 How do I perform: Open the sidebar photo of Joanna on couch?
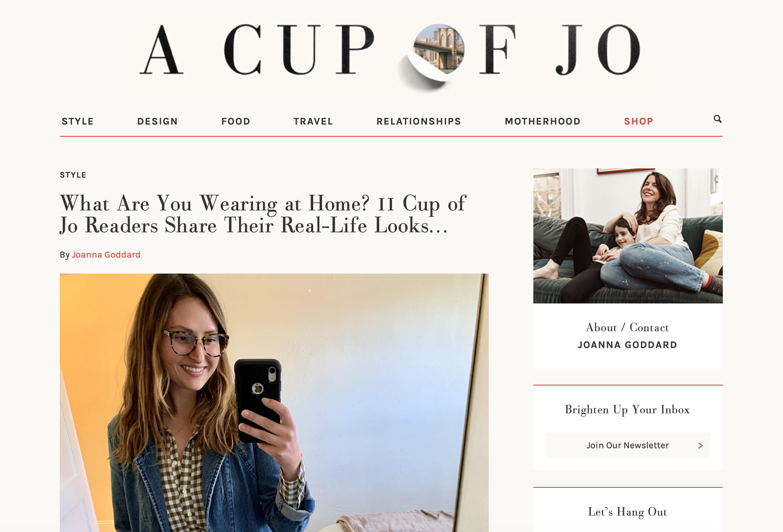(x=628, y=236)
